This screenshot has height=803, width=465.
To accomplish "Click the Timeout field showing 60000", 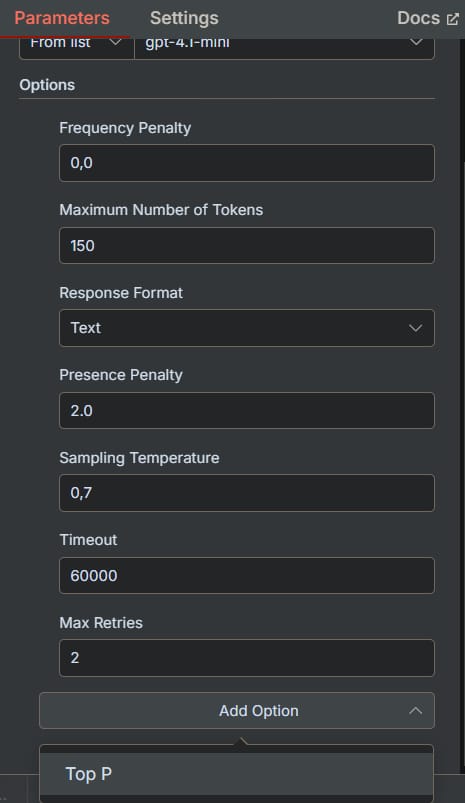I will click(x=247, y=575).
